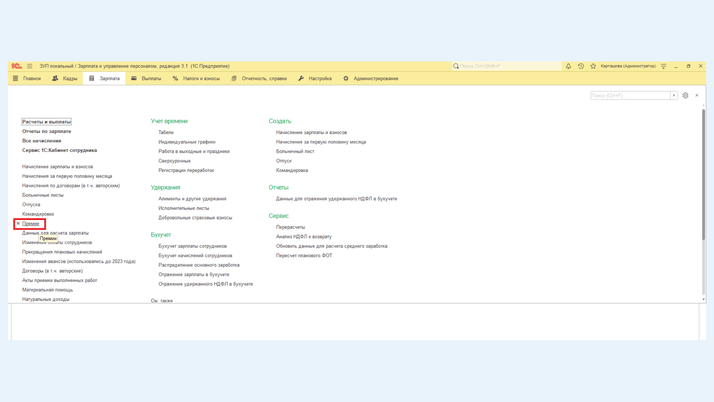714x402 pixels.
Task: Open the history clock icon
Action: pyautogui.click(x=581, y=66)
